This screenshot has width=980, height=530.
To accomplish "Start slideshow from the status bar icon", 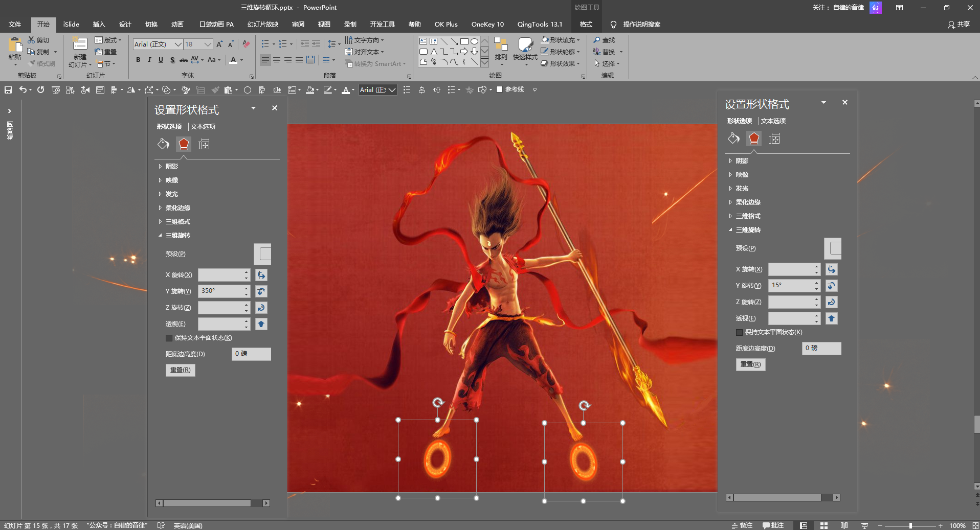I will 864,525.
